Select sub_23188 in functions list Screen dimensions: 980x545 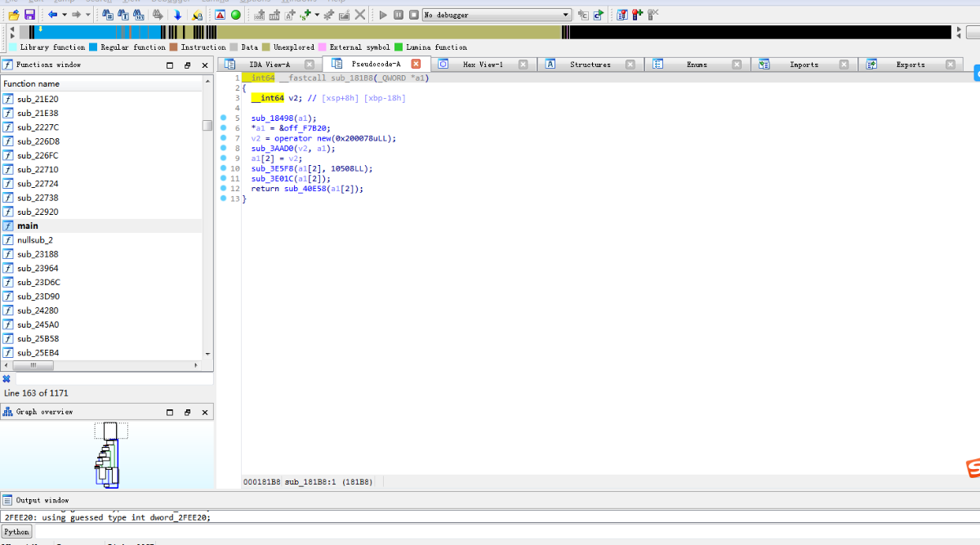(x=101, y=254)
